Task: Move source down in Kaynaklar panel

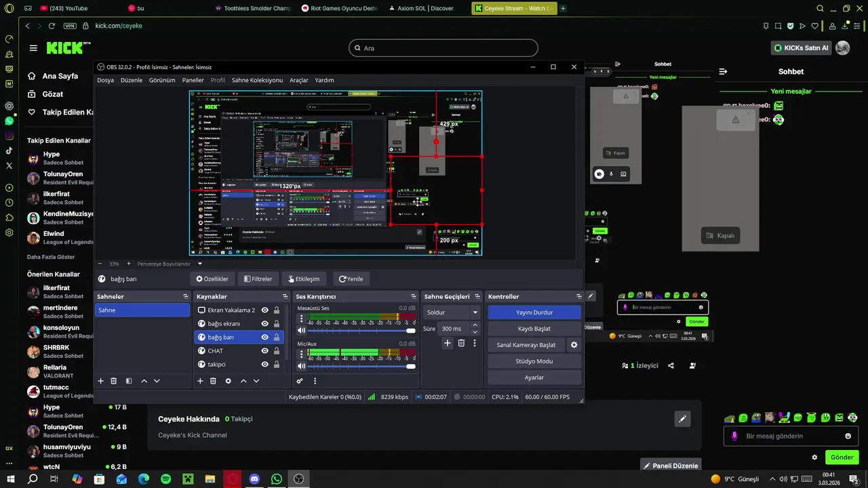Action: [x=256, y=381]
